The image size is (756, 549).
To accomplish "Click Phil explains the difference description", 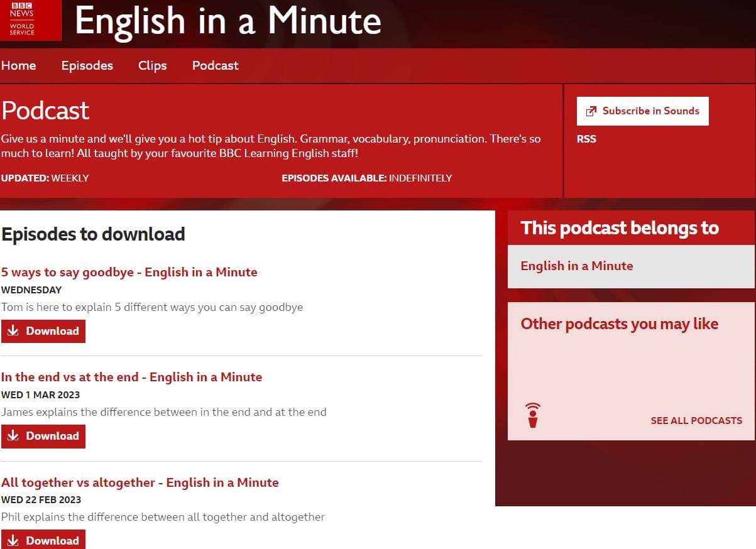I will pos(163,517).
